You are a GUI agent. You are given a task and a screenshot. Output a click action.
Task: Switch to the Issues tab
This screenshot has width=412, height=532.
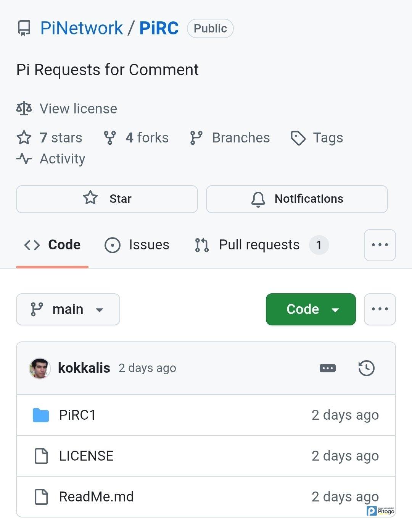[x=137, y=245]
